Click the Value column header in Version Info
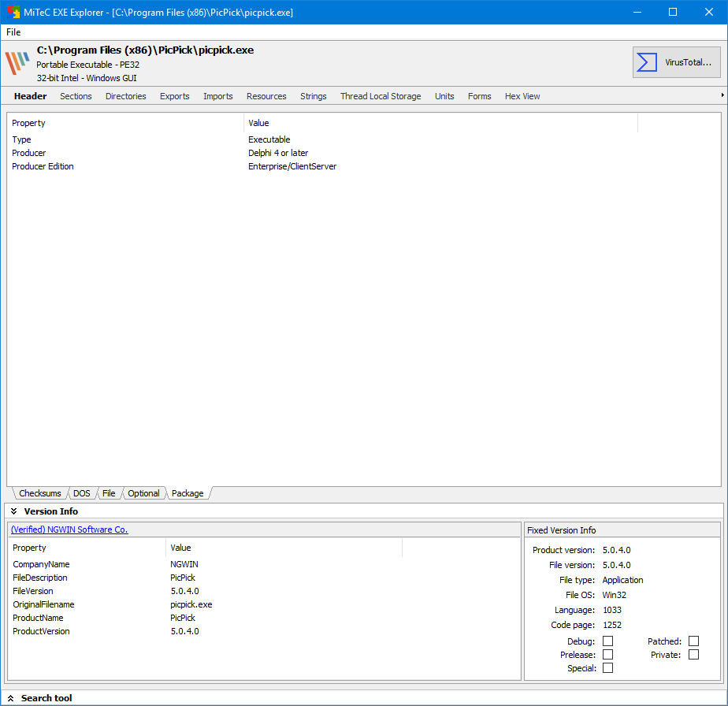 284,548
